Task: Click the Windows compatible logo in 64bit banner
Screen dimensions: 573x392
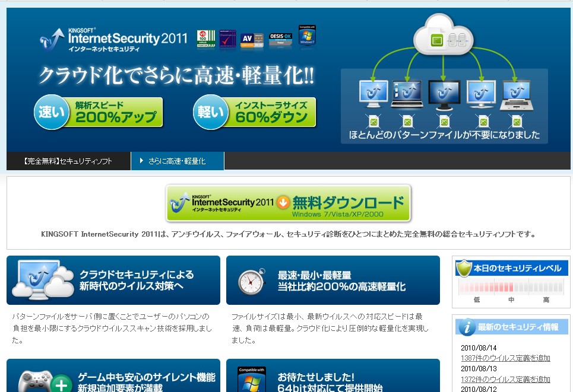Action: (x=251, y=380)
